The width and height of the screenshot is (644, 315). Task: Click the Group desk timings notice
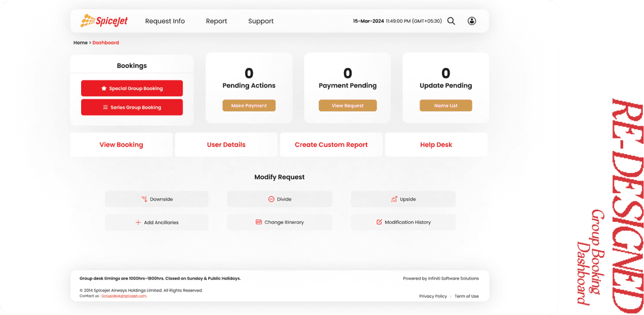[160, 279]
